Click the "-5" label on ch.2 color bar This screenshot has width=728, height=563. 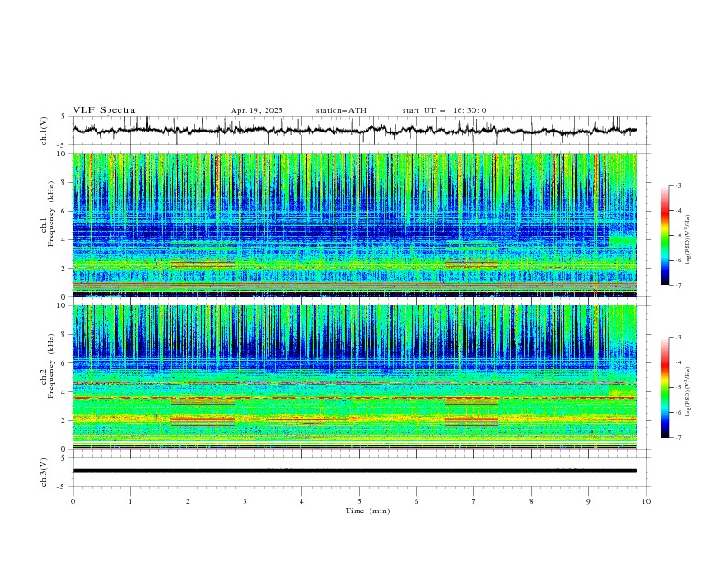pyautogui.click(x=678, y=387)
